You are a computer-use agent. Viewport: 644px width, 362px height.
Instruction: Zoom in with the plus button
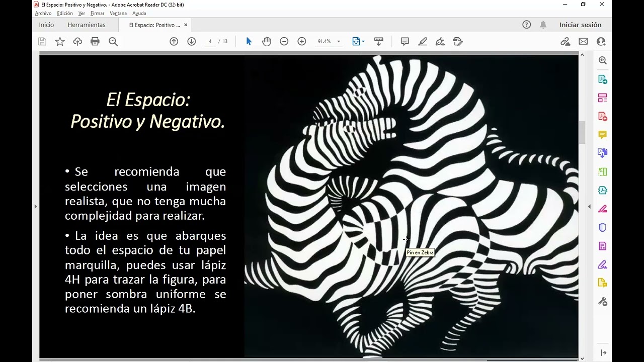click(302, 42)
